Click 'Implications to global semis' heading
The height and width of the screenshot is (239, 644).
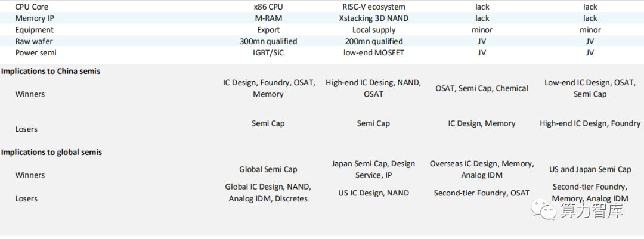[51, 152]
